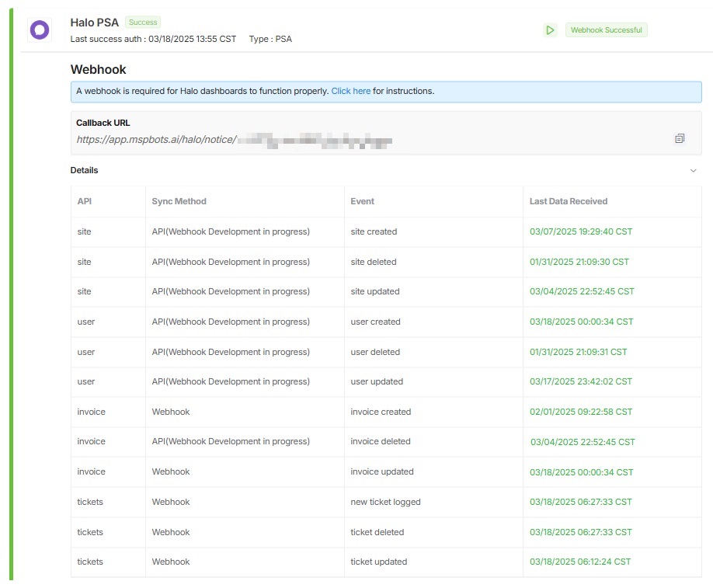Copy the Callback URL with copy icon
The width and height of the screenshot is (713, 588).
(x=680, y=138)
